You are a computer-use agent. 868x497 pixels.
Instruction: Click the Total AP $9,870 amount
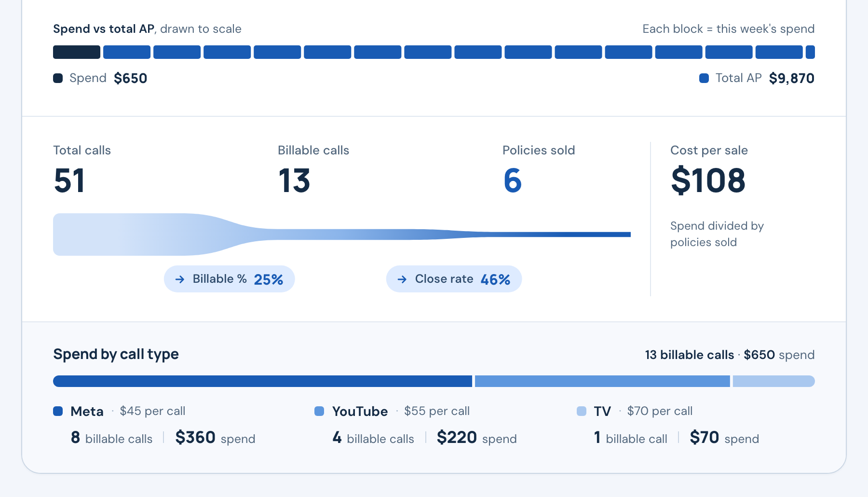pyautogui.click(x=792, y=78)
